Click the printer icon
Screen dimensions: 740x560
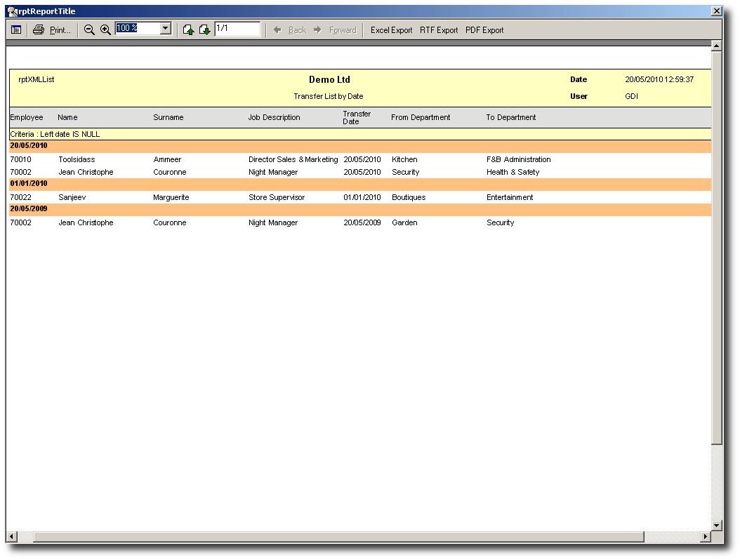tap(39, 30)
